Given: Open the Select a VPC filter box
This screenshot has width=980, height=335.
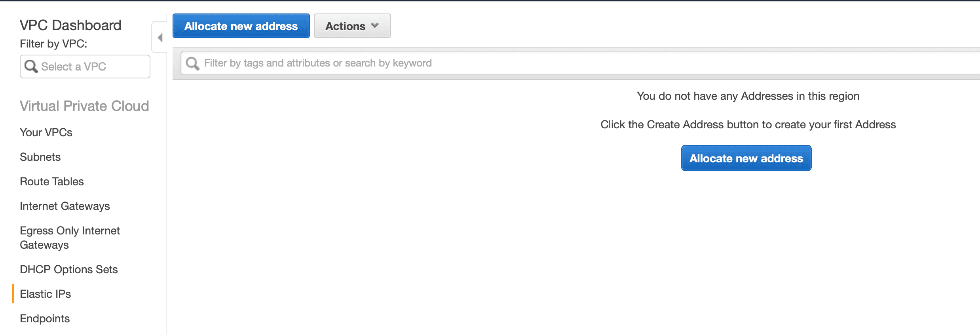Looking at the screenshot, I should tap(85, 67).
